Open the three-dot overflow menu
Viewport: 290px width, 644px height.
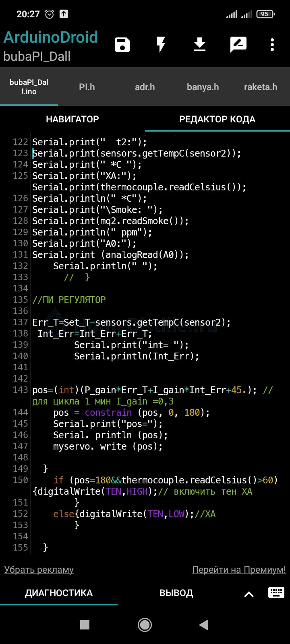tap(272, 45)
